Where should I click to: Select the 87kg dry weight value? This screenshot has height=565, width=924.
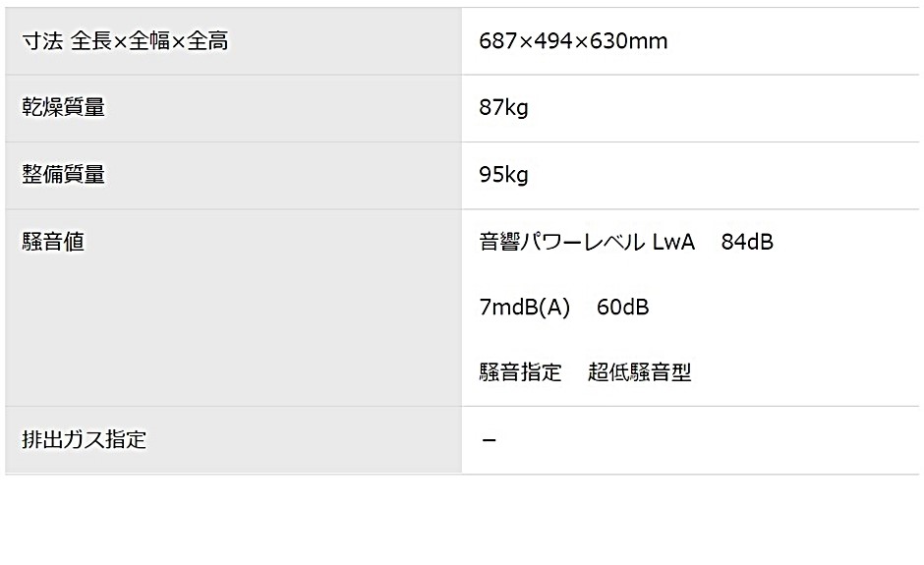(503, 108)
